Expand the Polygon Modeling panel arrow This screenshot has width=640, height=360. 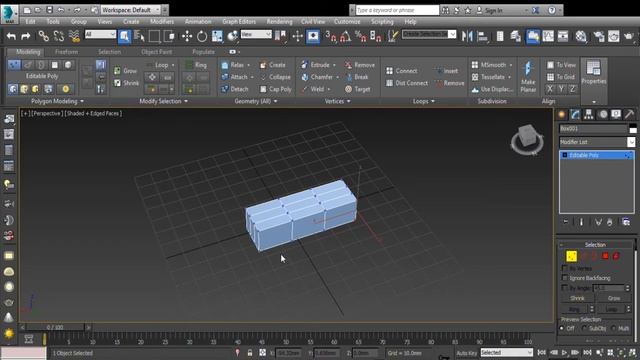pyautogui.click(x=82, y=101)
